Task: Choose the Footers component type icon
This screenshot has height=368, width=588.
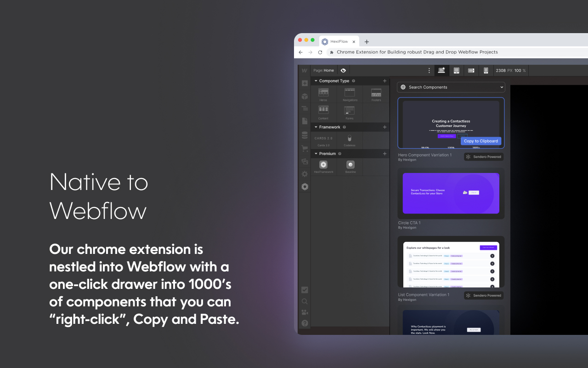Action: click(x=376, y=93)
